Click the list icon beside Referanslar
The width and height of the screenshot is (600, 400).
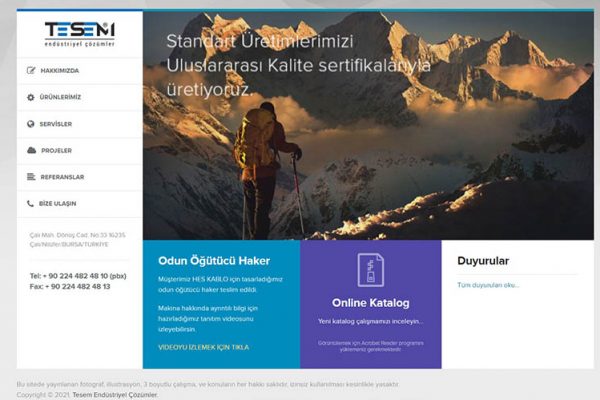31,177
